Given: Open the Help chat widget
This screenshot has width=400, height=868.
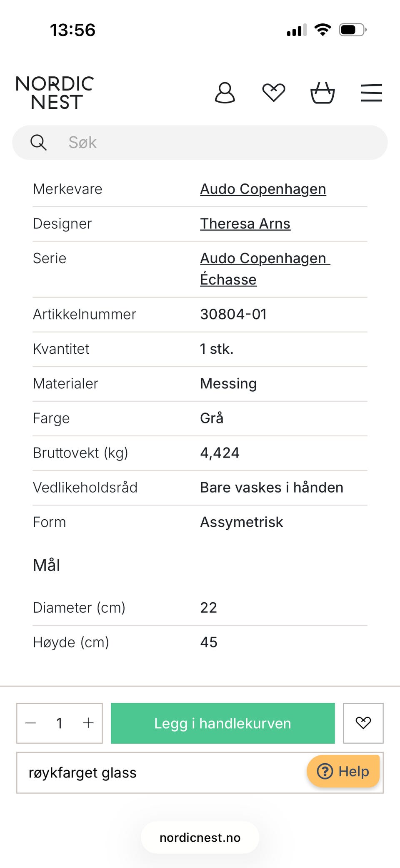Looking at the screenshot, I should [x=343, y=771].
